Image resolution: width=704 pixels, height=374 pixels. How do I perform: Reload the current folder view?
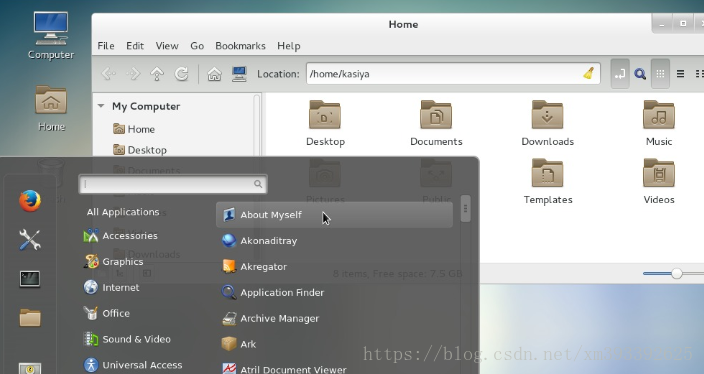181,74
